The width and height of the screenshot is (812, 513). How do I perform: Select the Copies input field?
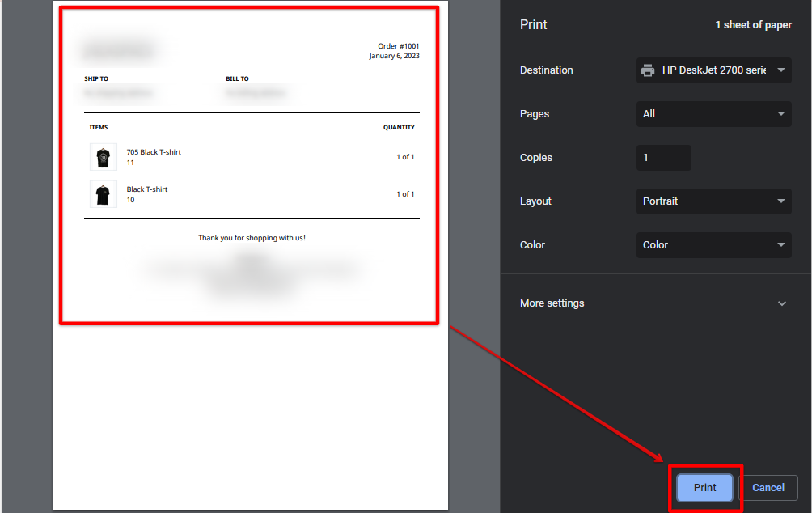[663, 158]
